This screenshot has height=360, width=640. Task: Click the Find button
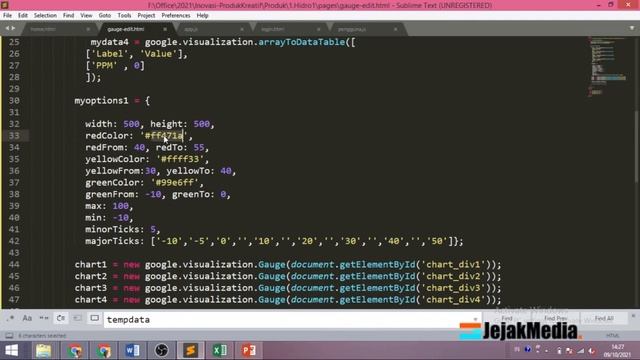click(x=507, y=318)
